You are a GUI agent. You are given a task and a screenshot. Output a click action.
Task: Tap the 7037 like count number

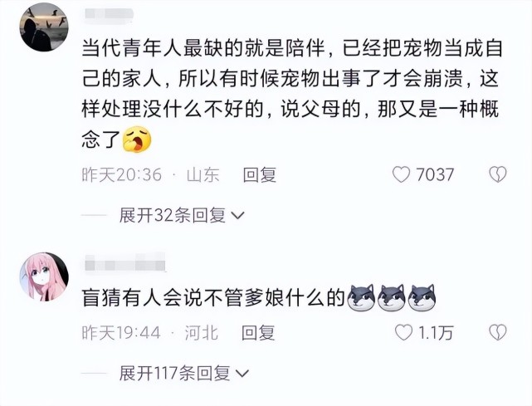pos(435,175)
